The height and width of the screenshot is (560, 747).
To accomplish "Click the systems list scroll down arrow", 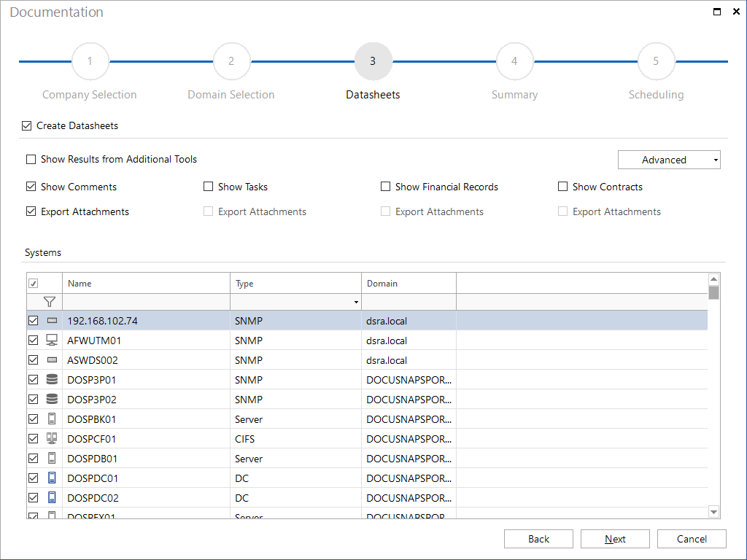I will pos(713,512).
